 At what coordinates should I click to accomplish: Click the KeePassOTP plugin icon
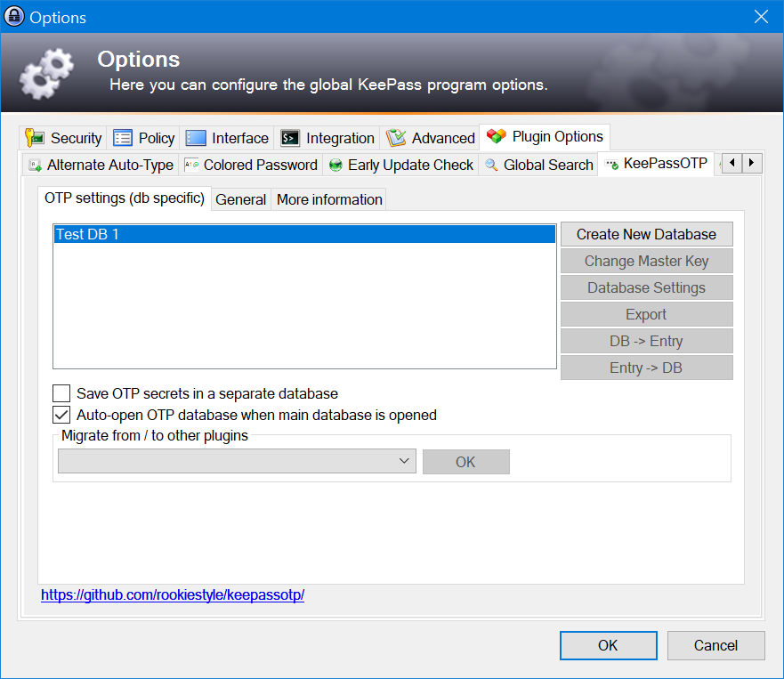[x=612, y=164]
